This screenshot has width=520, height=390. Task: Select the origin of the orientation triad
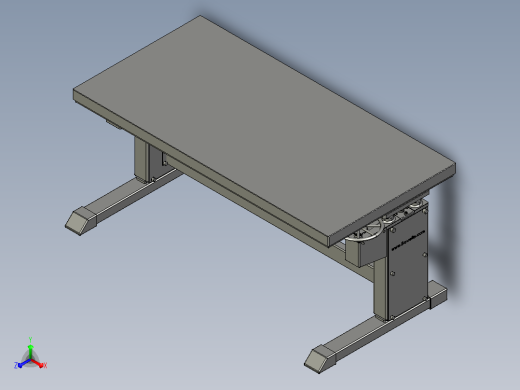[x=31, y=360]
